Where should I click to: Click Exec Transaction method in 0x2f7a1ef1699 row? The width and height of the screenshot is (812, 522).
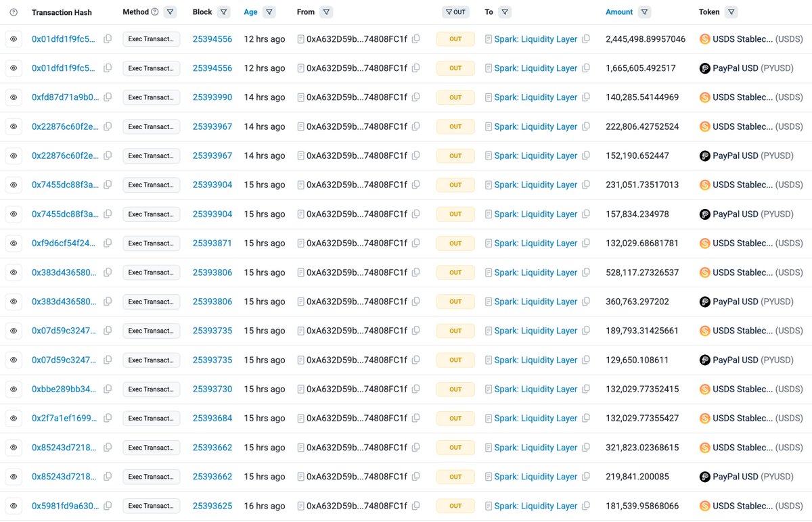click(152, 419)
